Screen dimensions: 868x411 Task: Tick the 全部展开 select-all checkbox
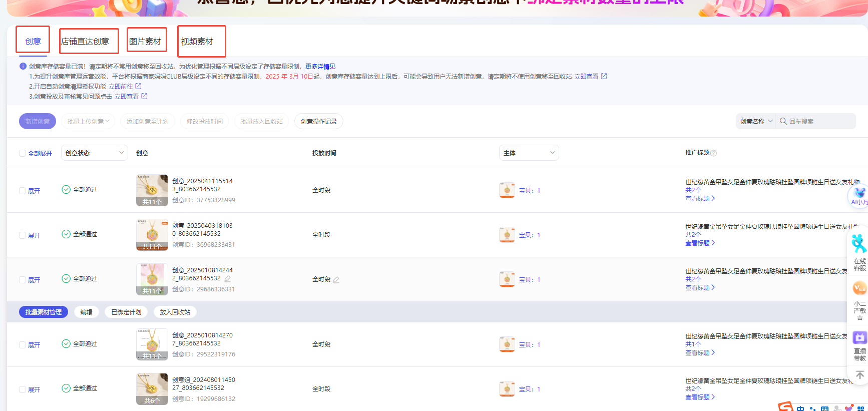coord(23,153)
